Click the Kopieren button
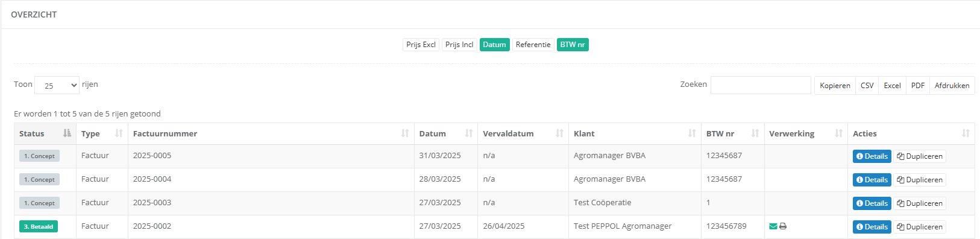This screenshot has width=980, height=239. pos(835,86)
